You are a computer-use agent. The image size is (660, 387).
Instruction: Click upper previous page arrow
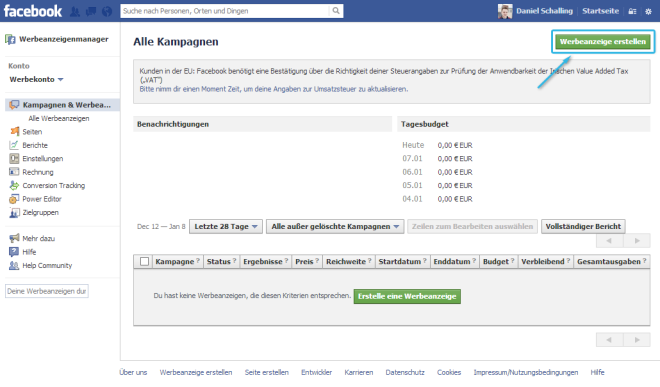click(x=609, y=240)
